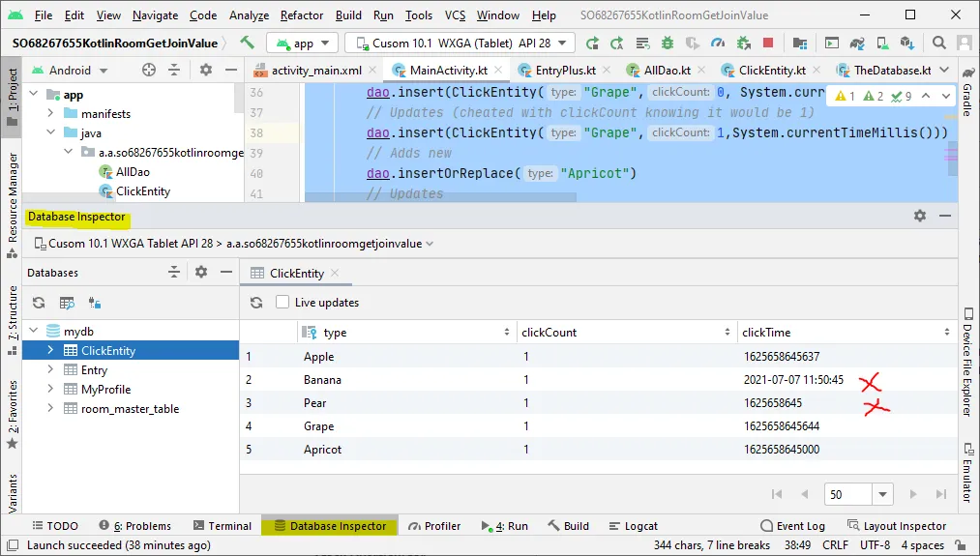Image resolution: width=980 pixels, height=556 pixels.
Task: Open the Terminal tool window
Action: pos(222,526)
